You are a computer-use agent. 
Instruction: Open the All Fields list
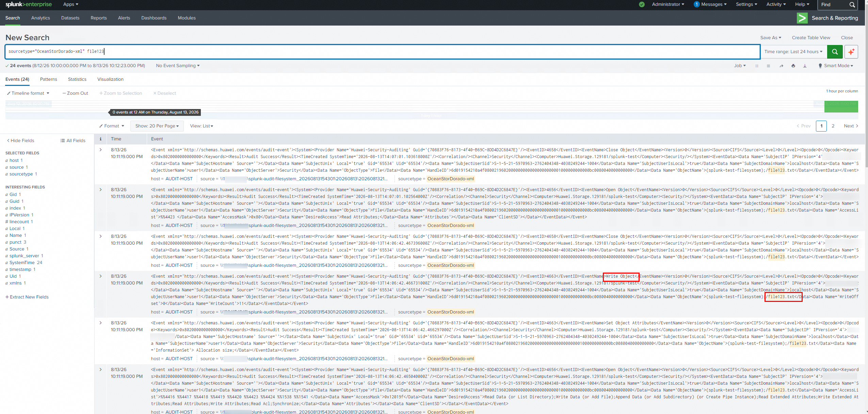[73, 140]
